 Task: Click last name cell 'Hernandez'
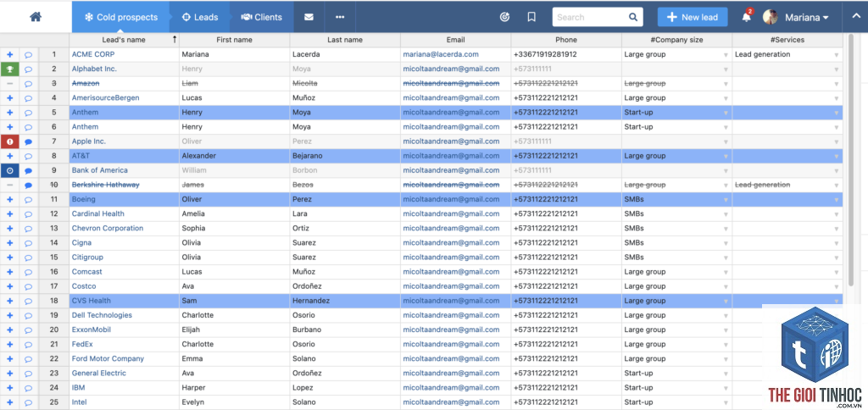(345, 301)
